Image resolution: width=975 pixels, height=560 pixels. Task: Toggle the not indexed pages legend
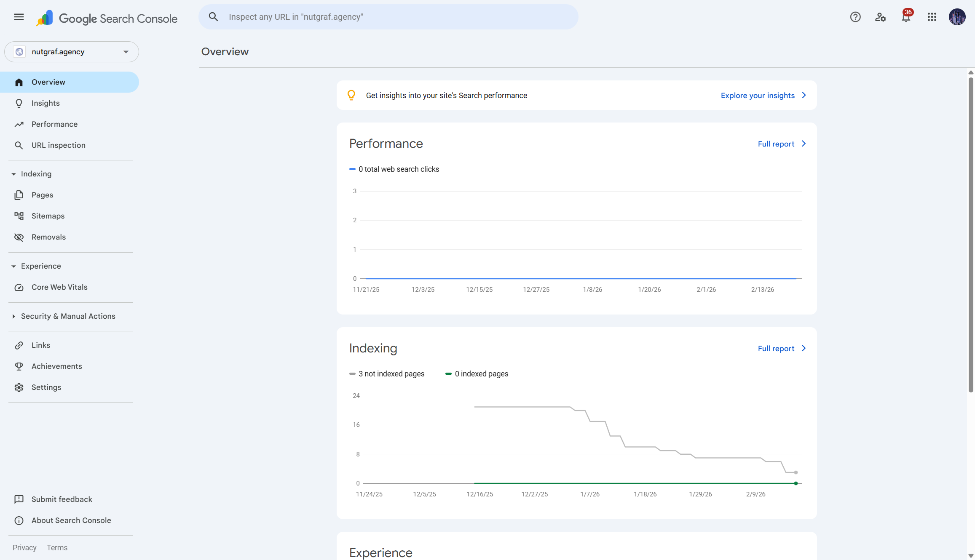(387, 373)
